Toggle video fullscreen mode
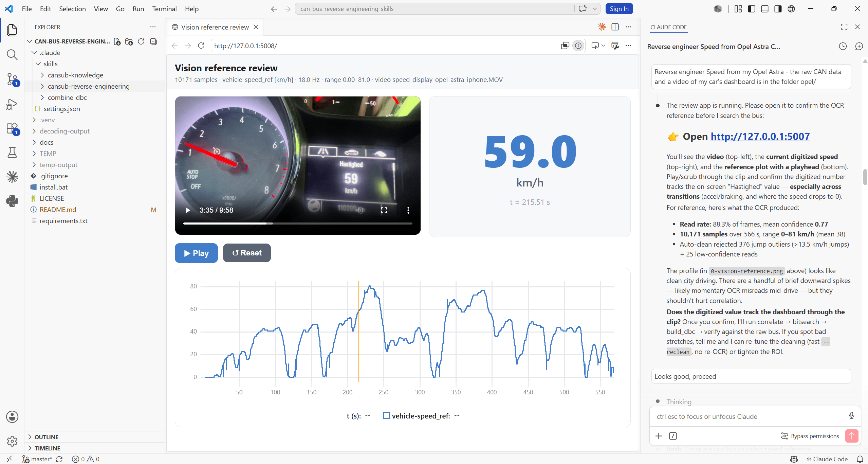Screen dimensions: 868x464 coord(384,210)
